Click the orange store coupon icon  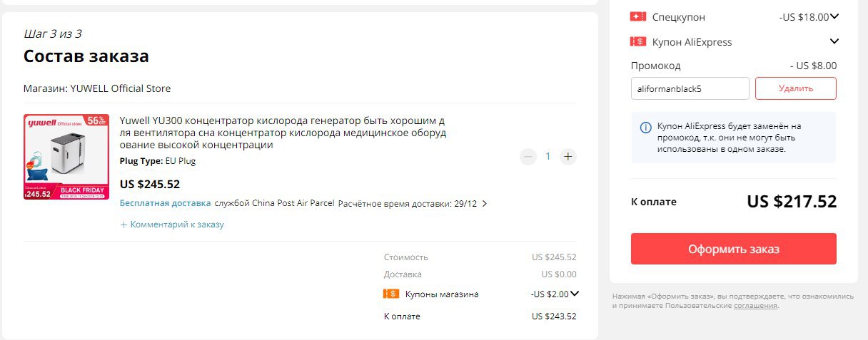[x=391, y=294]
